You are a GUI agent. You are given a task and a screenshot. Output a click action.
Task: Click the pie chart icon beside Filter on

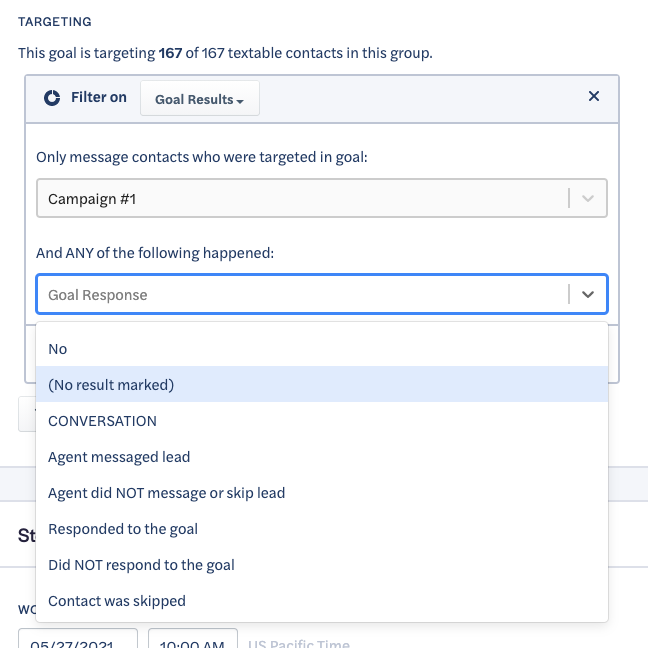[x=52, y=98]
